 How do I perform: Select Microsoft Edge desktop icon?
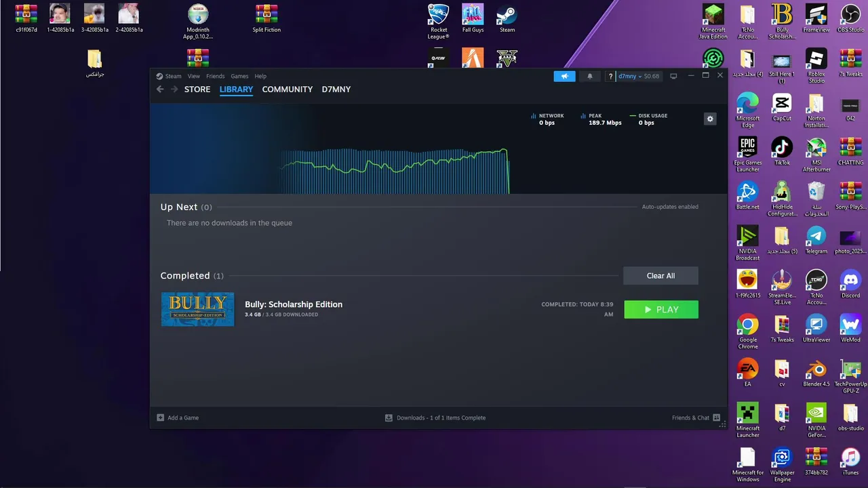[747, 110]
